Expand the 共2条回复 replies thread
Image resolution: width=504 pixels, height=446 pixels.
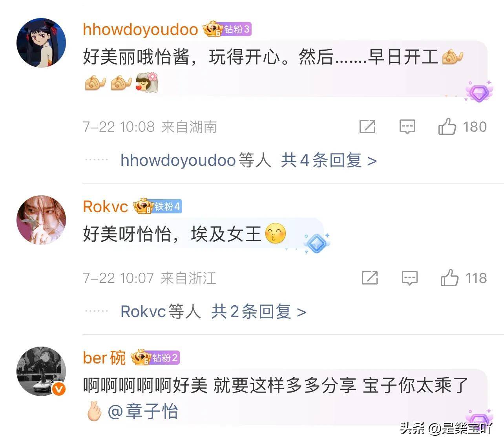(259, 312)
